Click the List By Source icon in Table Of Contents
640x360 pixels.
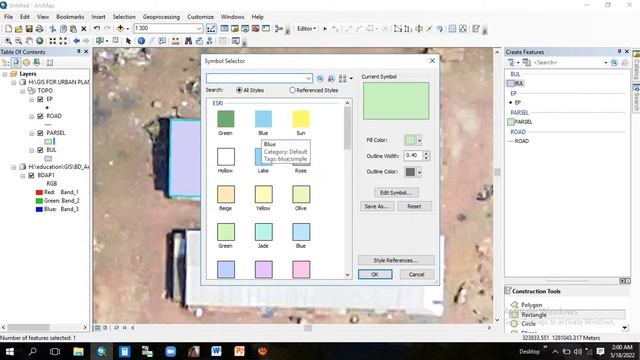[x=16, y=62]
